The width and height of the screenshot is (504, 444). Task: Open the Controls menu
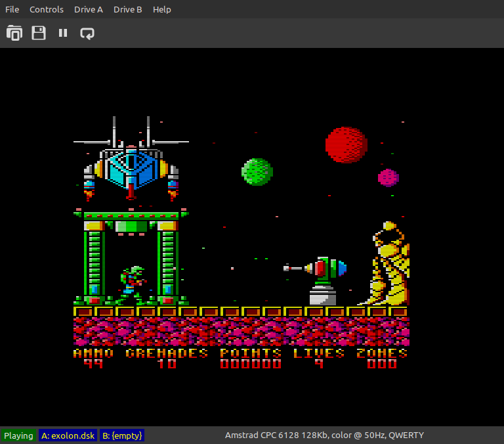coord(47,9)
